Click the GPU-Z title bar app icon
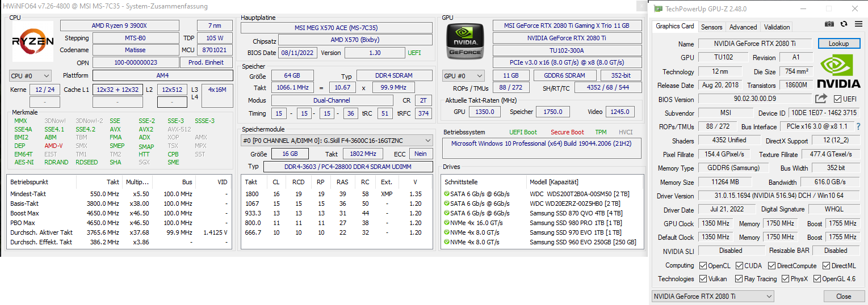The image size is (868, 305). [x=658, y=9]
